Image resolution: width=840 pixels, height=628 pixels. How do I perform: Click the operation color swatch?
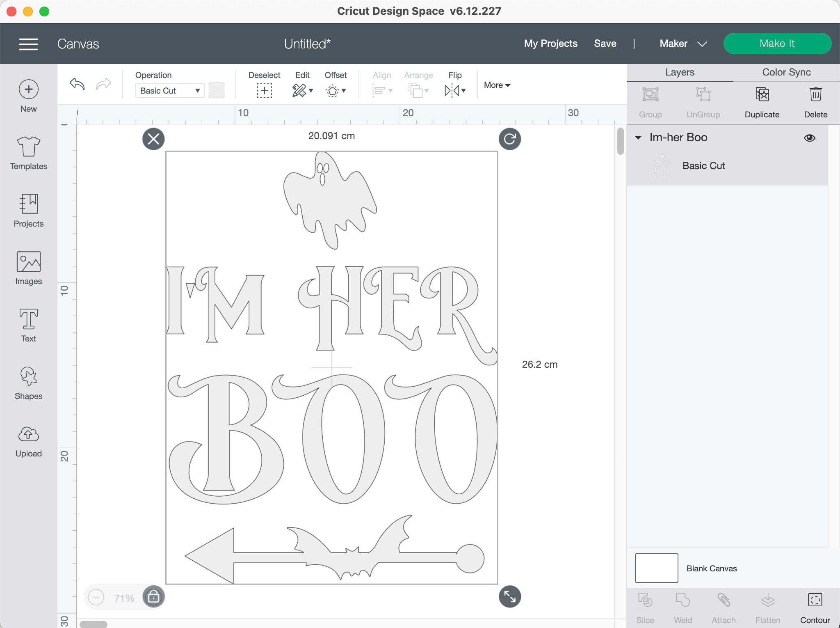[x=217, y=90]
